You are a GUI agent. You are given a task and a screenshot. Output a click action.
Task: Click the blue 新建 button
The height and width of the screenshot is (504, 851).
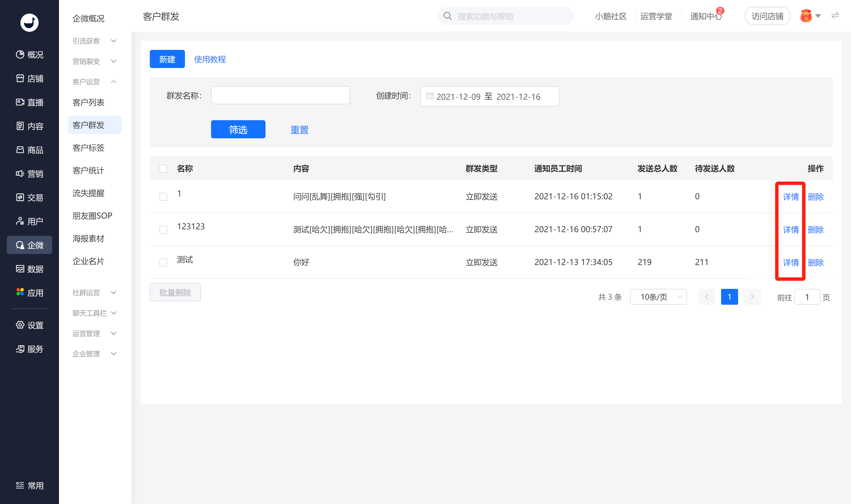click(167, 59)
